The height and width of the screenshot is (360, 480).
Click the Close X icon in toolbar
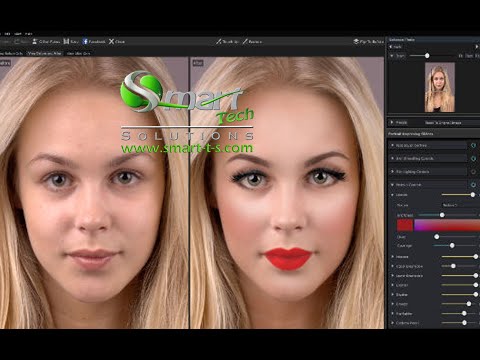point(111,41)
